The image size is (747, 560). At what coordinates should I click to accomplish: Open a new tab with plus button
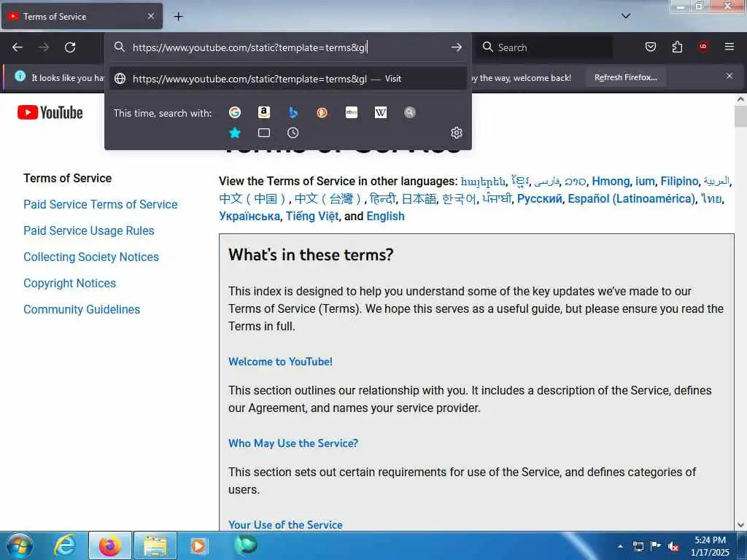[178, 17]
